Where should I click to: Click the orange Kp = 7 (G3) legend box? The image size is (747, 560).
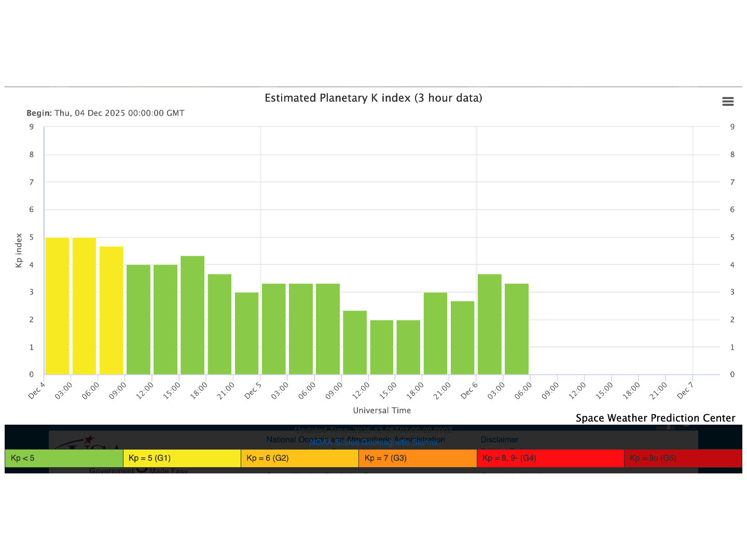click(x=418, y=458)
